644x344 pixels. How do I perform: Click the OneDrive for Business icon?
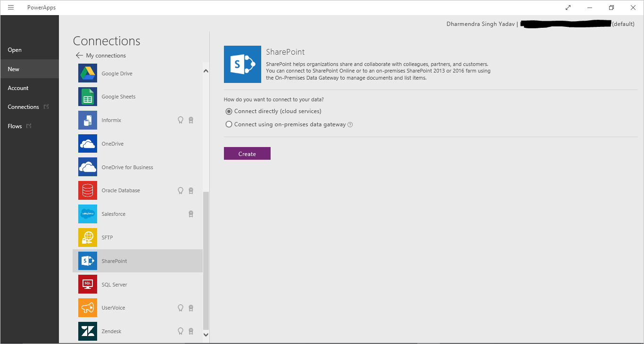tap(88, 167)
